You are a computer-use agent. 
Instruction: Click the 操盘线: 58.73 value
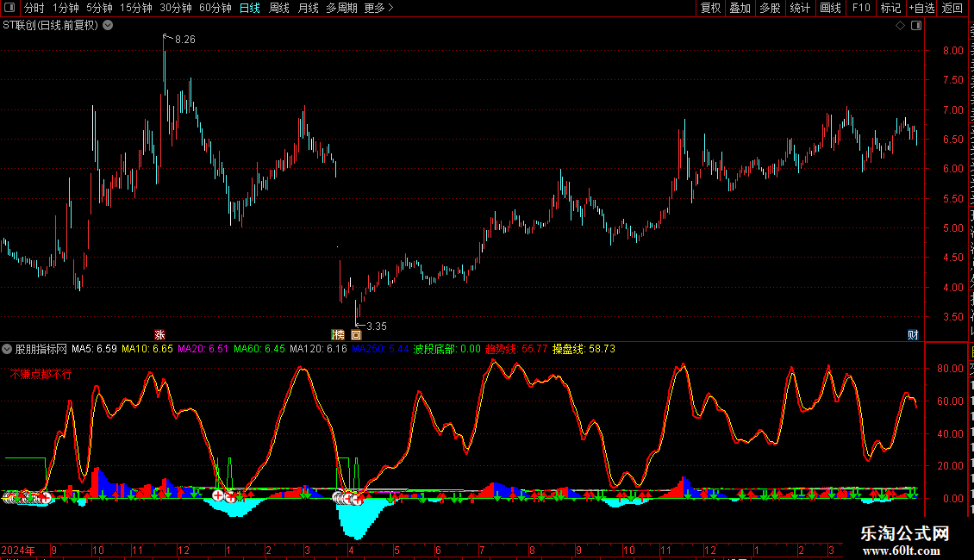click(x=584, y=349)
